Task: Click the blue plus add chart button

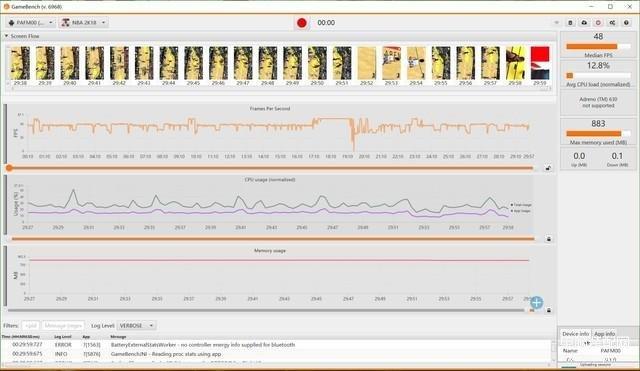Action: (537, 302)
